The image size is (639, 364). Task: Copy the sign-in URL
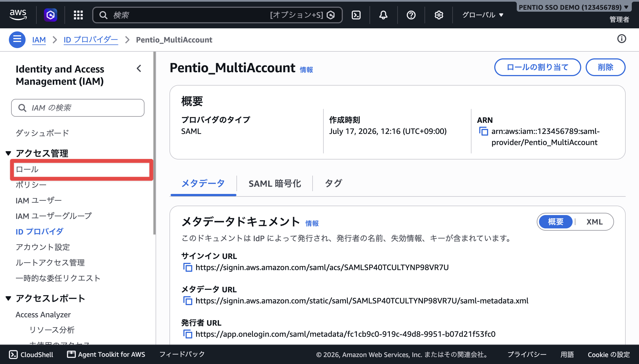pos(188,267)
